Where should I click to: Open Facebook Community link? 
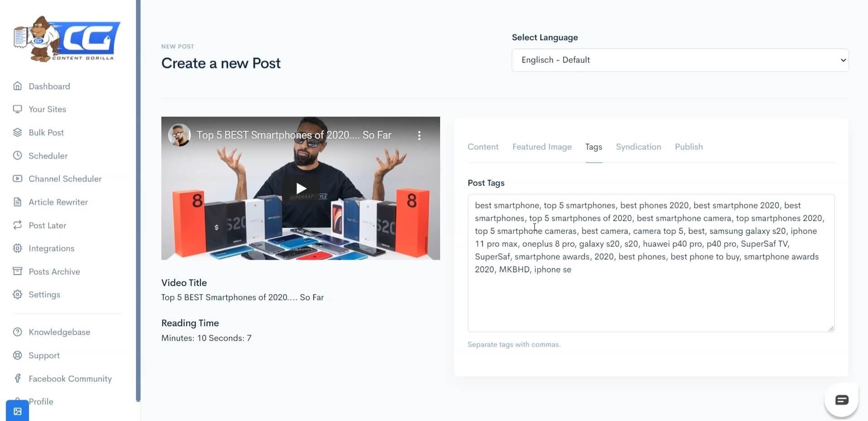point(70,378)
